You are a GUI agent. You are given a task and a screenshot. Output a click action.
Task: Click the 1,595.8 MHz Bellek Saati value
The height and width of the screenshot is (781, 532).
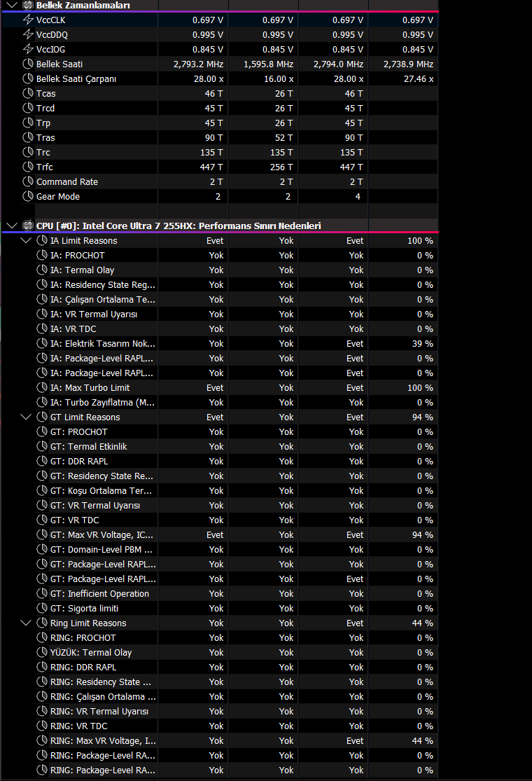point(268,64)
